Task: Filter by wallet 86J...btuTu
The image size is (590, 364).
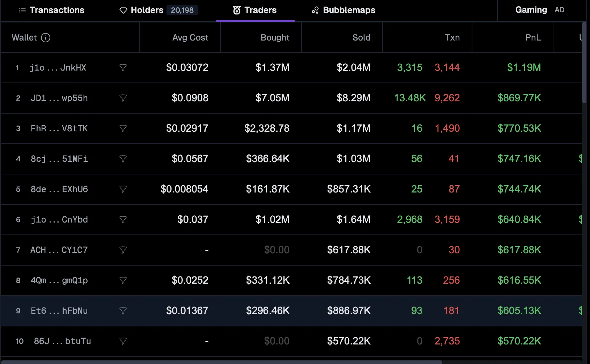Action: pyautogui.click(x=123, y=341)
